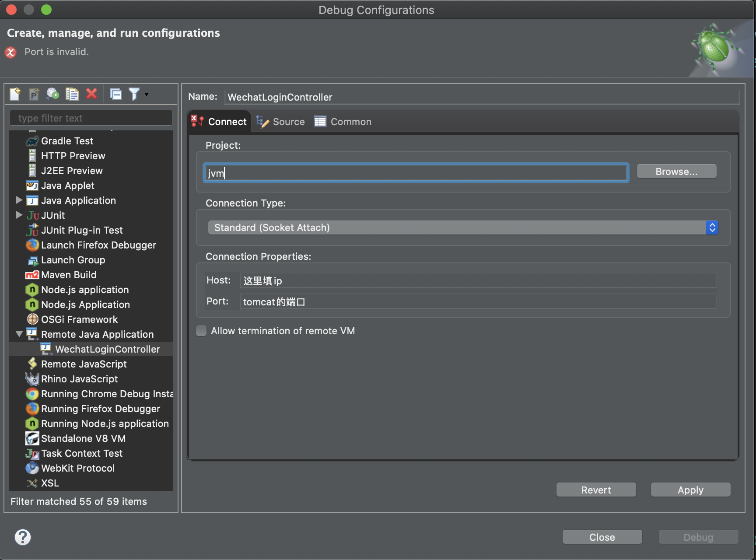The width and height of the screenshot is (756, 560).
Task: Enable Allow termination of remote VM
Action: [201, 331]
